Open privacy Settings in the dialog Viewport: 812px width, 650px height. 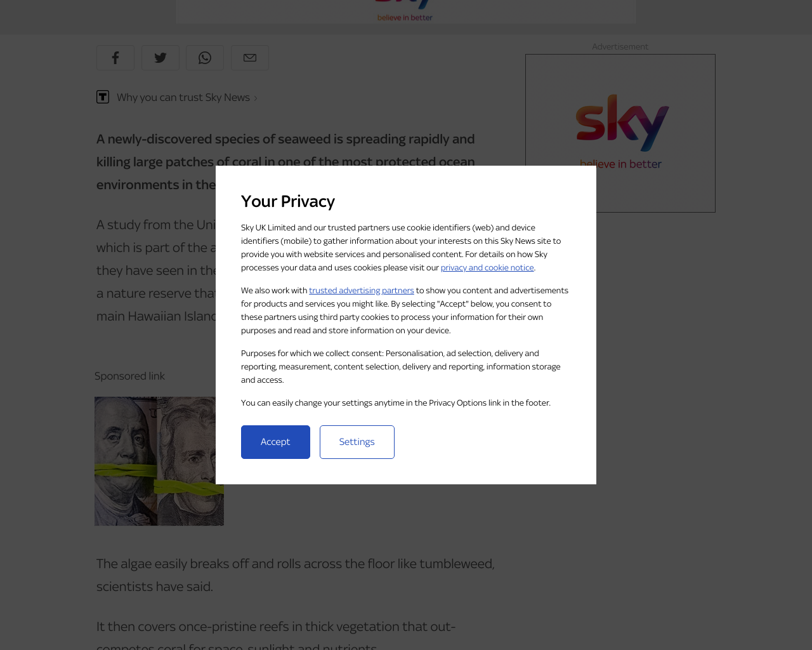click(357, 442)
